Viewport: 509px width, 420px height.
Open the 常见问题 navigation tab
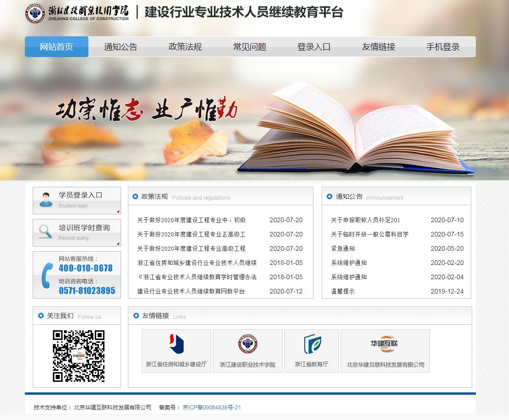tap(249, 47)
